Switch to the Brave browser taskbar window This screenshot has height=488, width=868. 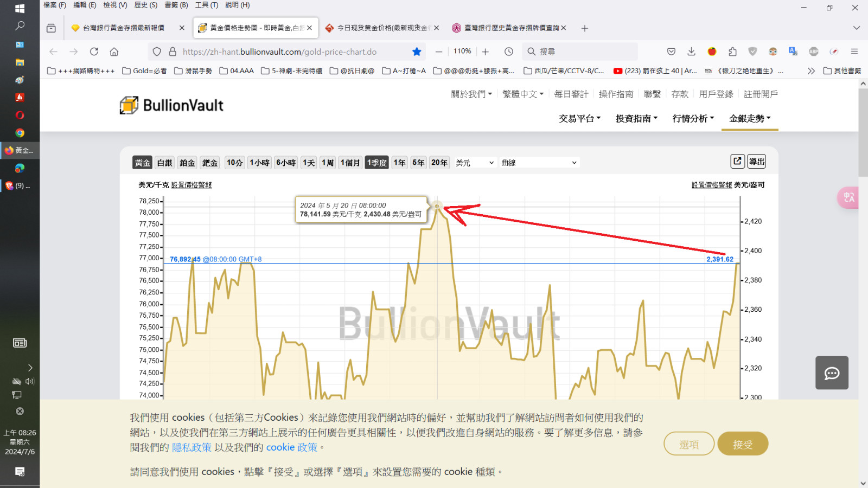tap(20, 185)
